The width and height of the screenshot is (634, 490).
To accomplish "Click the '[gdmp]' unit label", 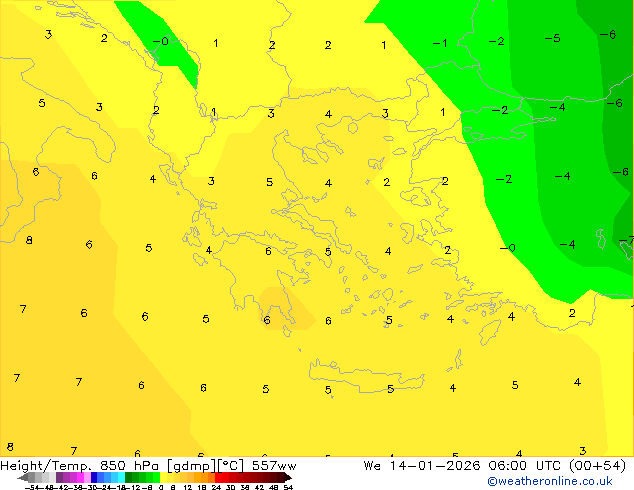I will (x=192, y=466).
